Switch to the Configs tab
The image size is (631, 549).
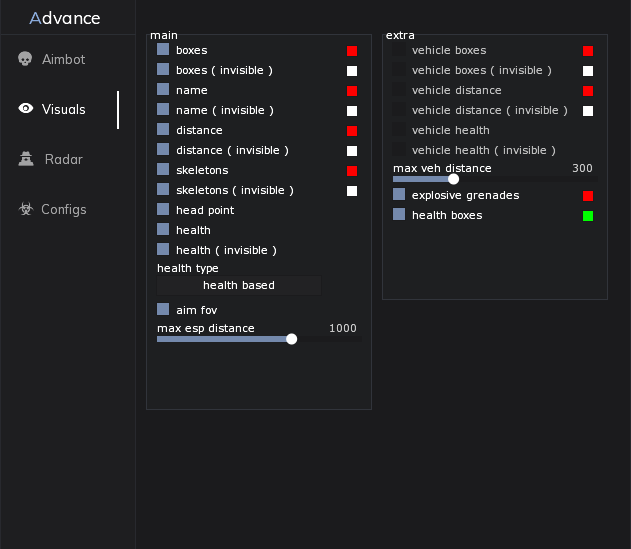[x=63, y=209]
